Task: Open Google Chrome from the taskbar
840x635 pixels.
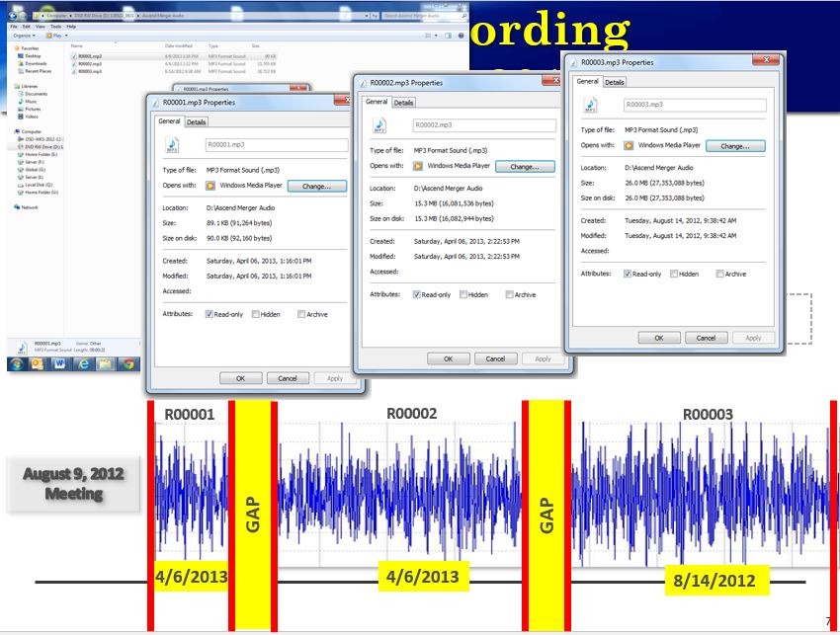Action: click(x=126, y=363)
